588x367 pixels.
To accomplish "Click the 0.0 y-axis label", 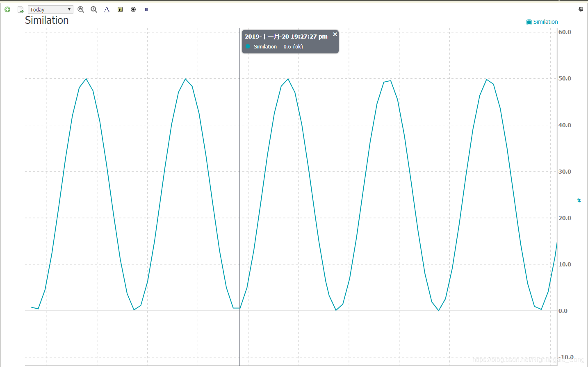I will tap(563, 311).
